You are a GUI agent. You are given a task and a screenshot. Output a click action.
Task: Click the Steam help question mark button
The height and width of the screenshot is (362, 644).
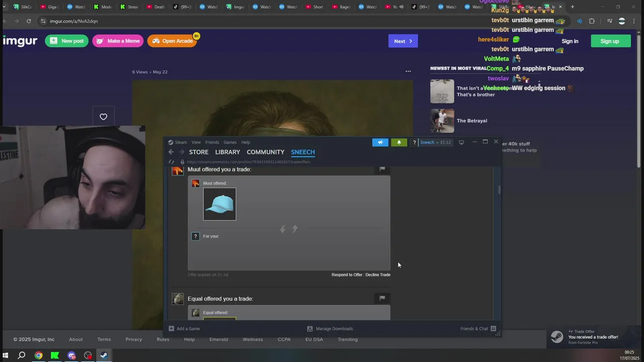click(414, 142)
